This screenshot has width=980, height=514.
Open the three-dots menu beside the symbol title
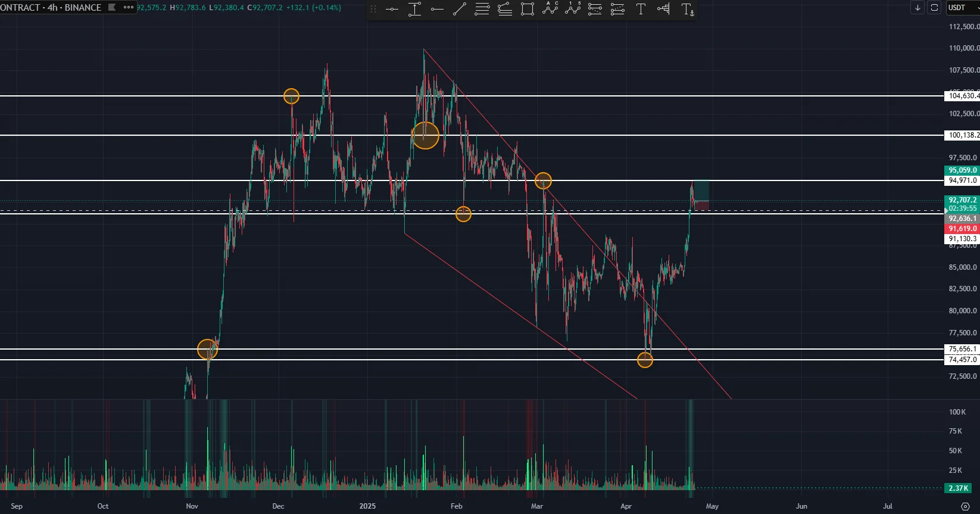pyautogui.click(x=129, y=7)
